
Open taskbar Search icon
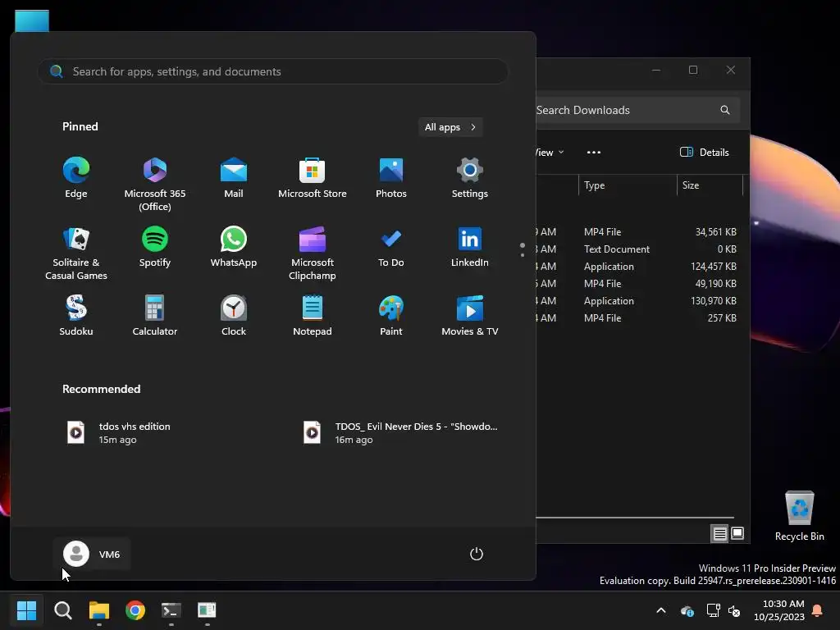tap(62, 610)
